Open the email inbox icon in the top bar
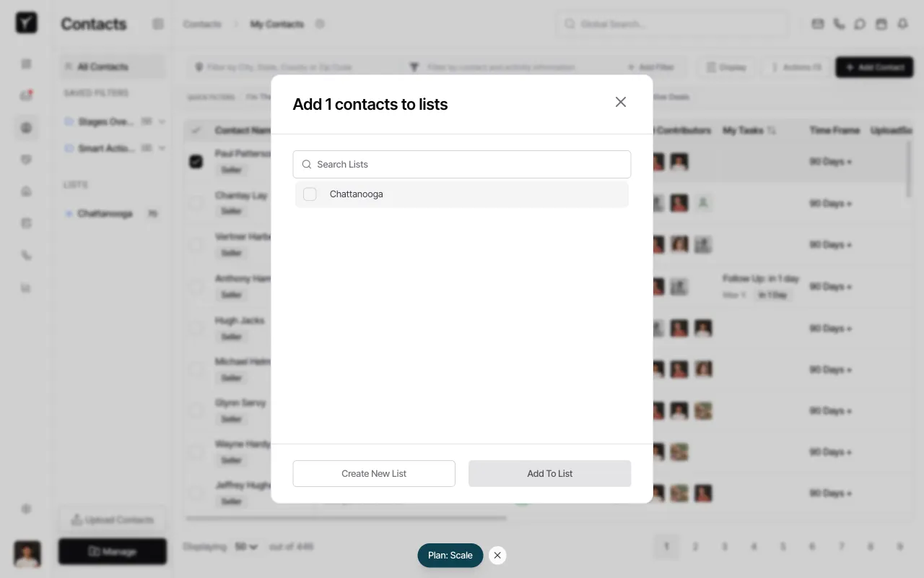924x578 pixels. pyautogui.click(x=817, y=24)
